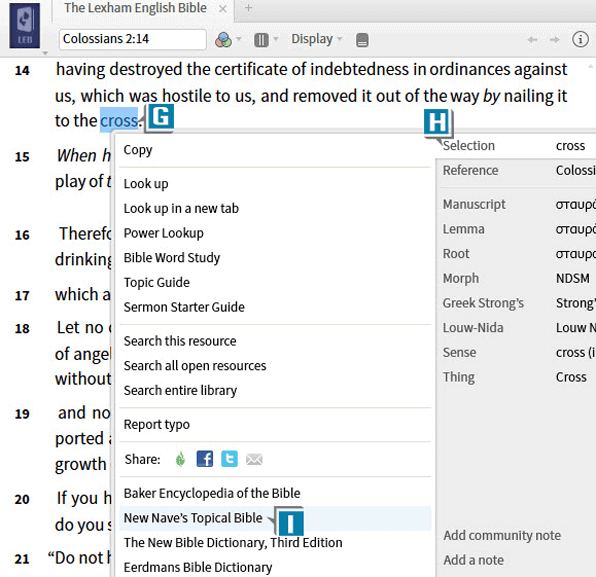Screen dimensions: 596x577
Task: Select the Root row
Action: [x=516, y=254]
